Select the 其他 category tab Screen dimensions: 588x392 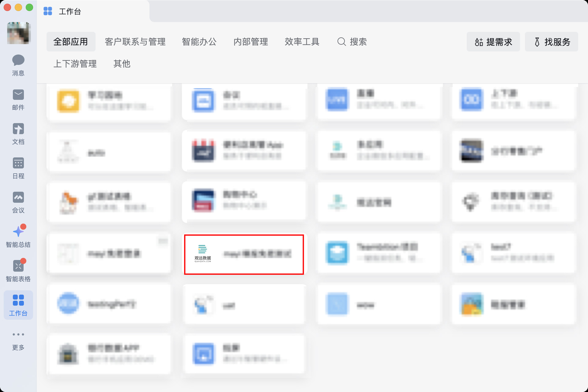(x=122, y=64)
